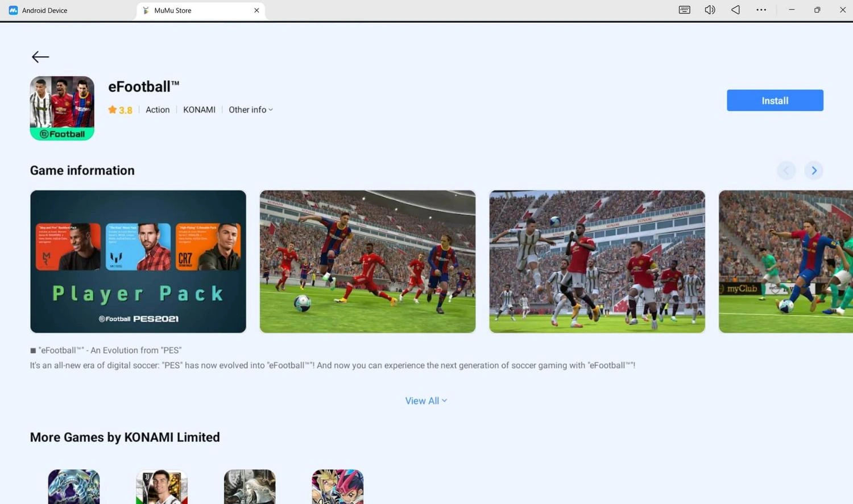The image size is (853, 504).
Task: Click the More Games by KONAMI Limited heading
Action: [125, 437]
